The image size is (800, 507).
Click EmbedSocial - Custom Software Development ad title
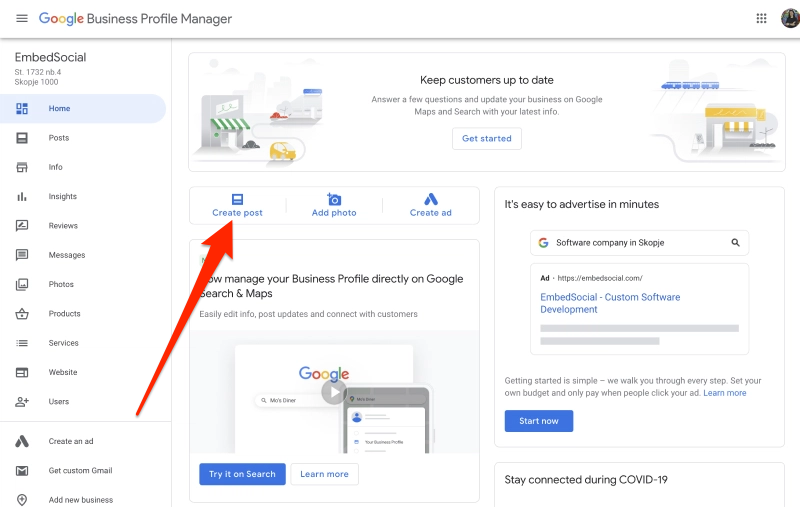610,303
